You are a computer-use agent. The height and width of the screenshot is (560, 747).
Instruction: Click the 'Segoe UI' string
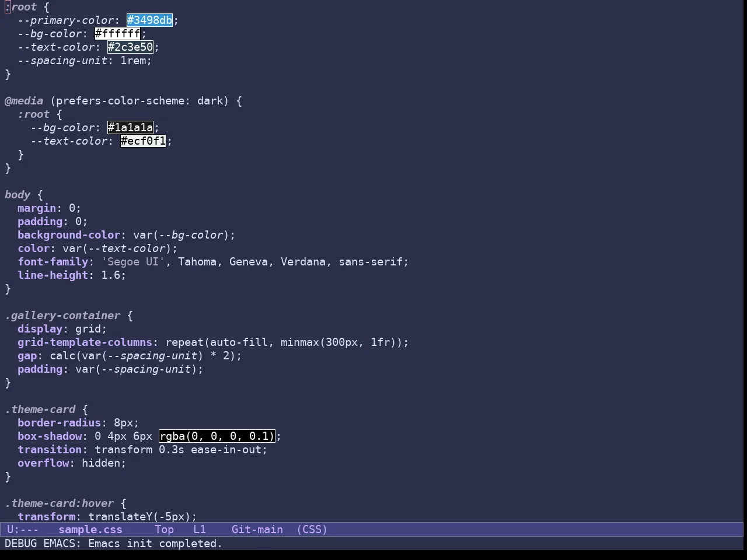[134, 262]
